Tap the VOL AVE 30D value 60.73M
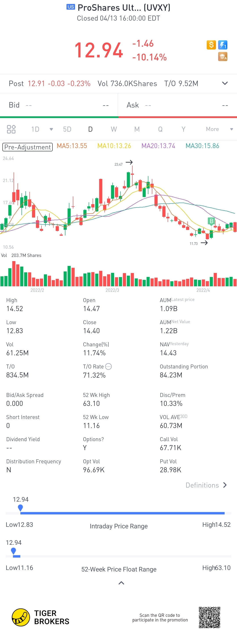Image resolution: width=237 pixels, height=644 pixels. click(x=171, y=425)
